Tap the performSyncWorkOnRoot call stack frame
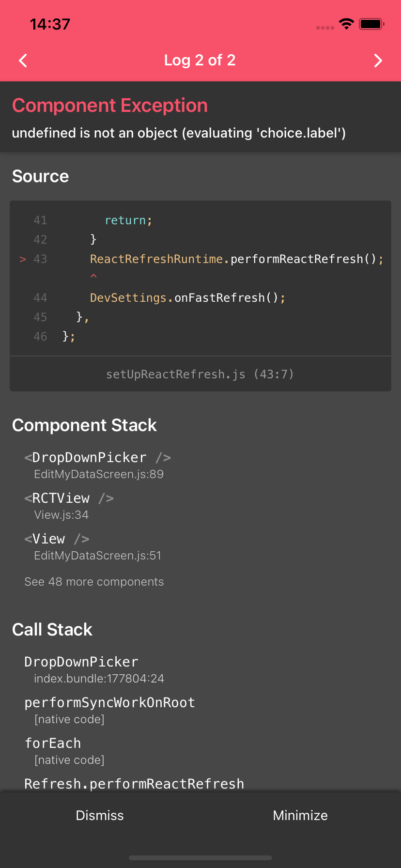The width and height of the screenshot is (401, 868). (109, 702)
